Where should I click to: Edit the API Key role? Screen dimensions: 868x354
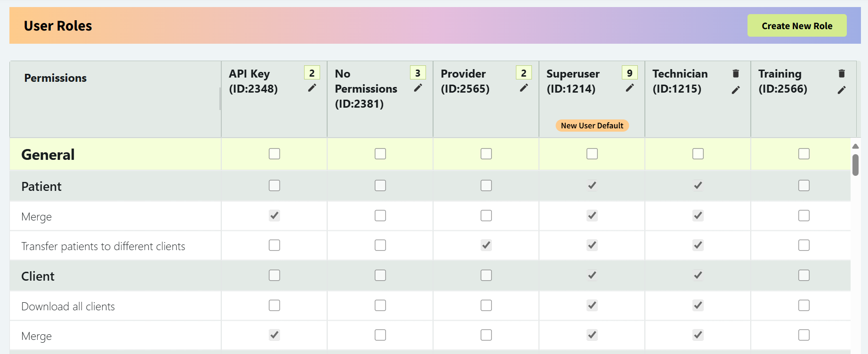[x=312, y=88]
